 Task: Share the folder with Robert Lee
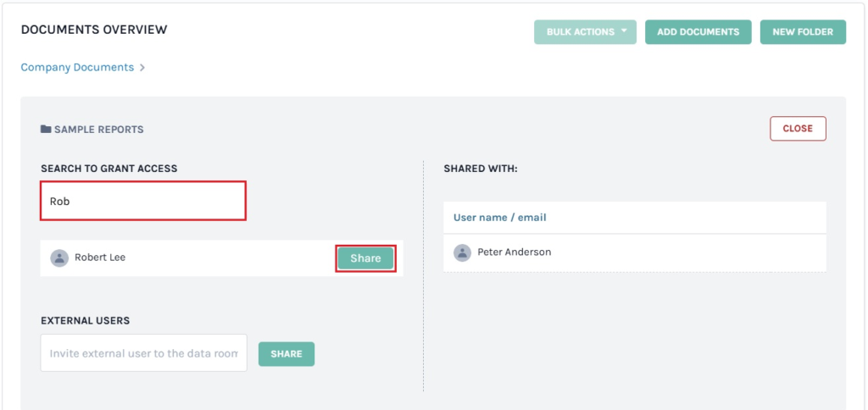point(365,258)
